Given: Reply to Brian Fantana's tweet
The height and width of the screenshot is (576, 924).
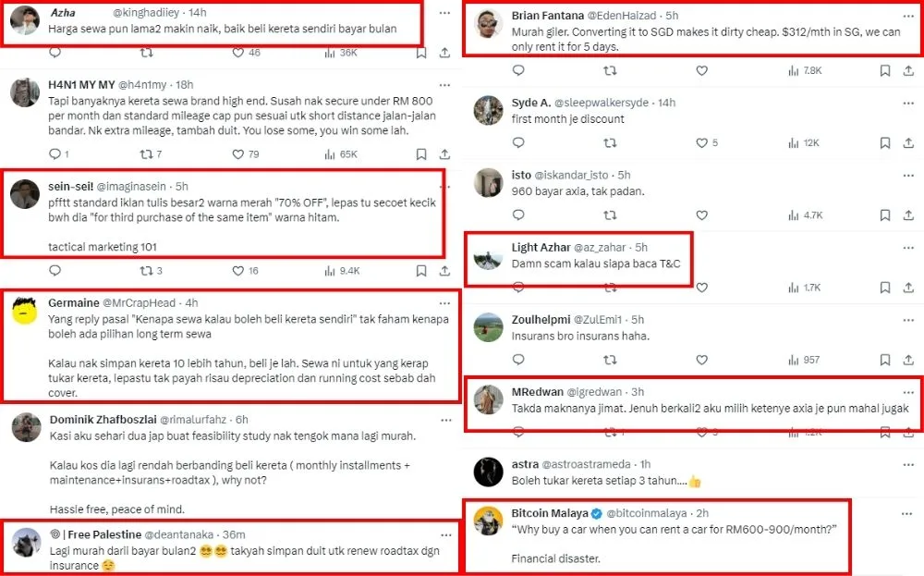Looking at the screenshot, I should (x=517, y=70).
